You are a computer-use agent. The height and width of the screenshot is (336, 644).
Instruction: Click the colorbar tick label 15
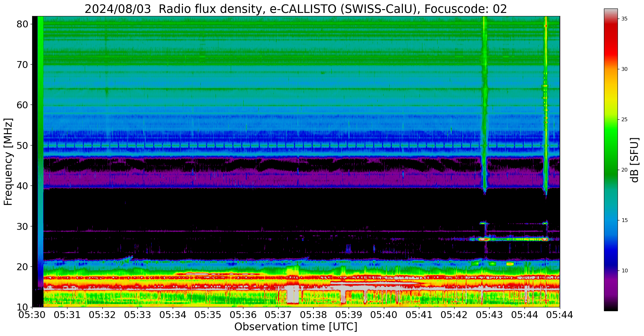tap(624, 220)
